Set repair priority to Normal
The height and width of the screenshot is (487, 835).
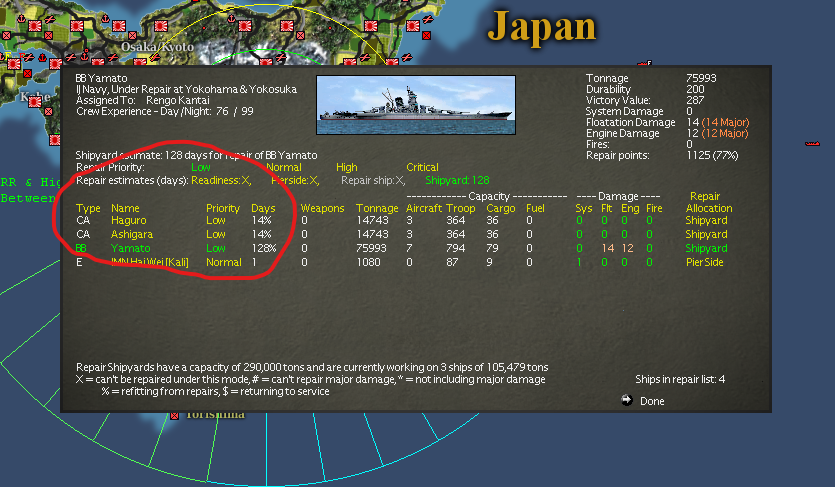pos(284,167)
